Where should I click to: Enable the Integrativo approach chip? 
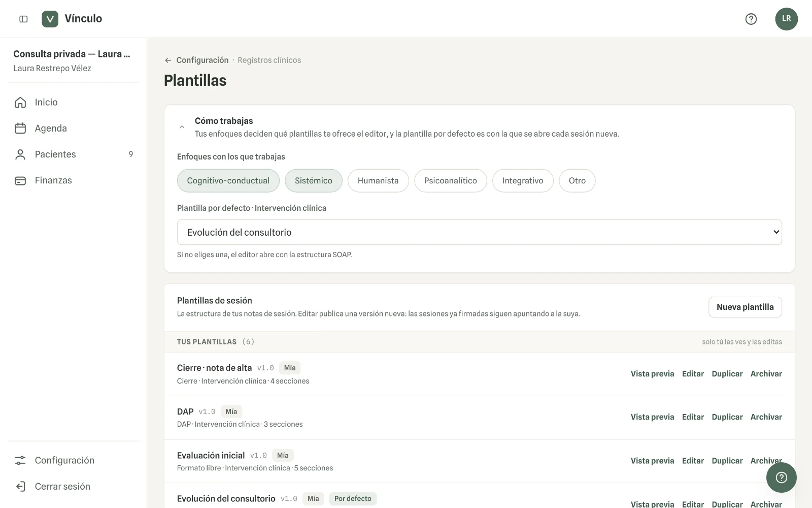pyautogui.click(x=523, y=180)
